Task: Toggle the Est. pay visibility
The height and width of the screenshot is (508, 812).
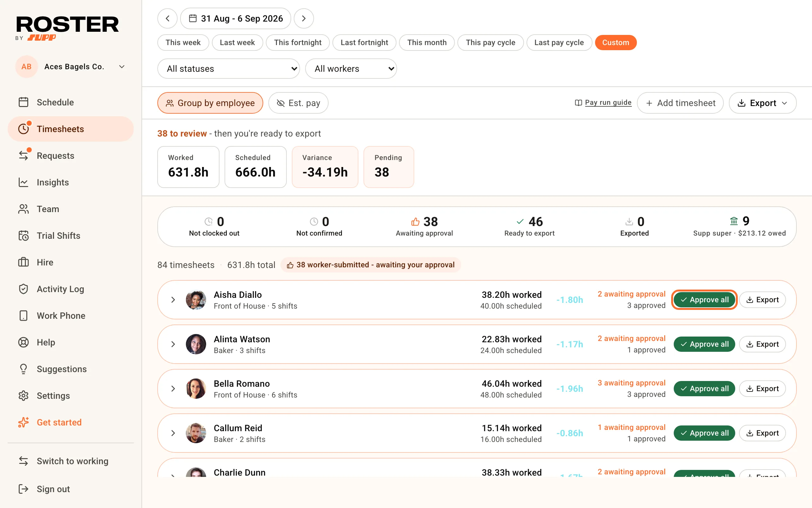Action: [x=298, y=103]
